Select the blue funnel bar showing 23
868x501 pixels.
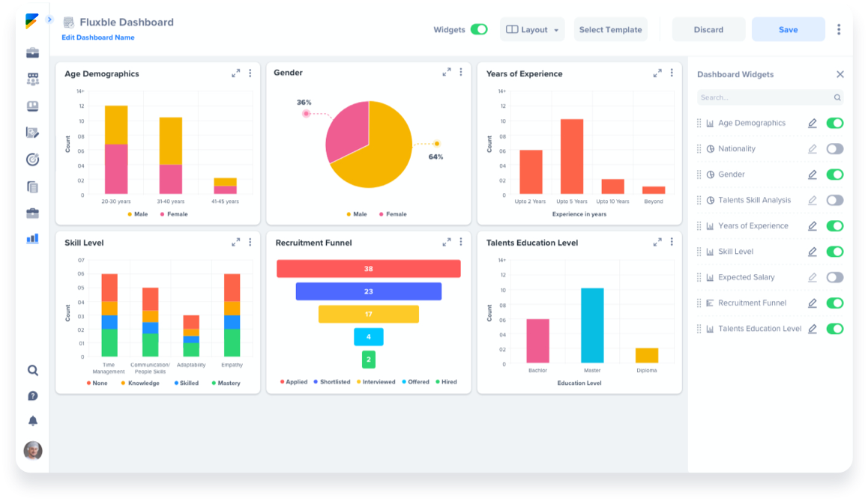[x=369, y=291]
